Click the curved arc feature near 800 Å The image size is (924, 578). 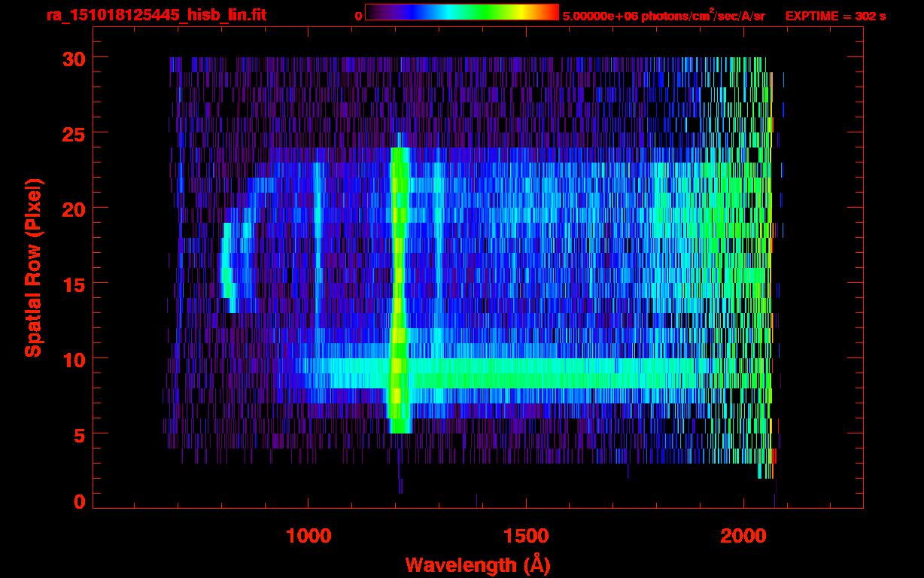pos(229,267)
